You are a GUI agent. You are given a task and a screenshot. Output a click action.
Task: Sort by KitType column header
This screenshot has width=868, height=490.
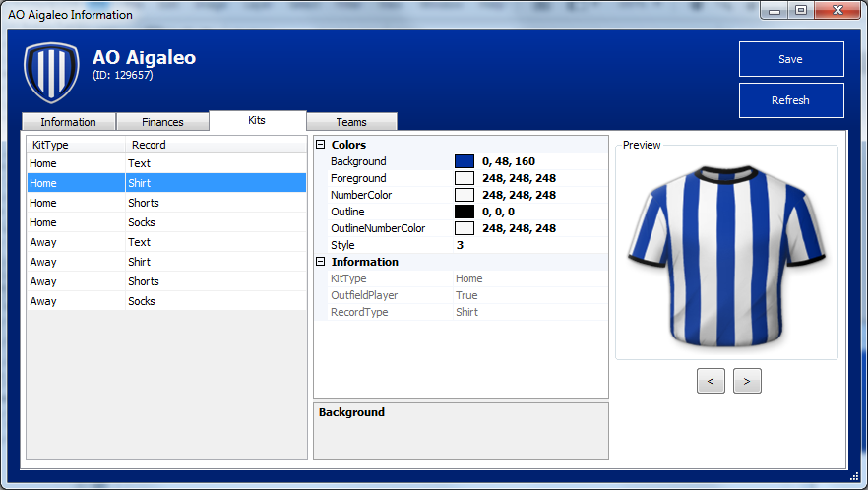tap(77, 145)
